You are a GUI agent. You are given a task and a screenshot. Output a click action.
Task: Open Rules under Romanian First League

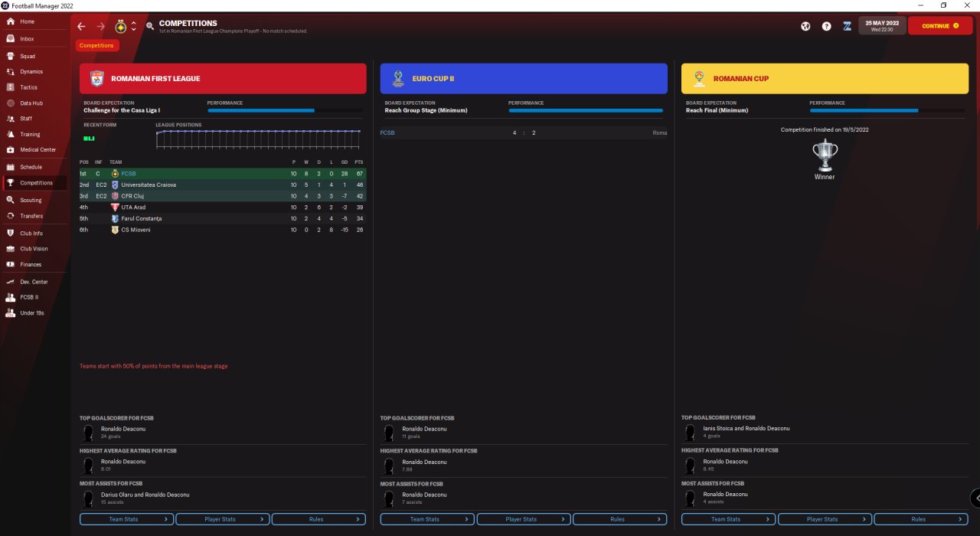[318, 519]
